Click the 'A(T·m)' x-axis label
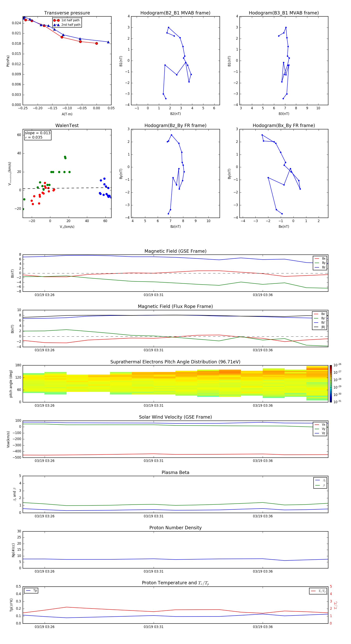 pos(67,114)
